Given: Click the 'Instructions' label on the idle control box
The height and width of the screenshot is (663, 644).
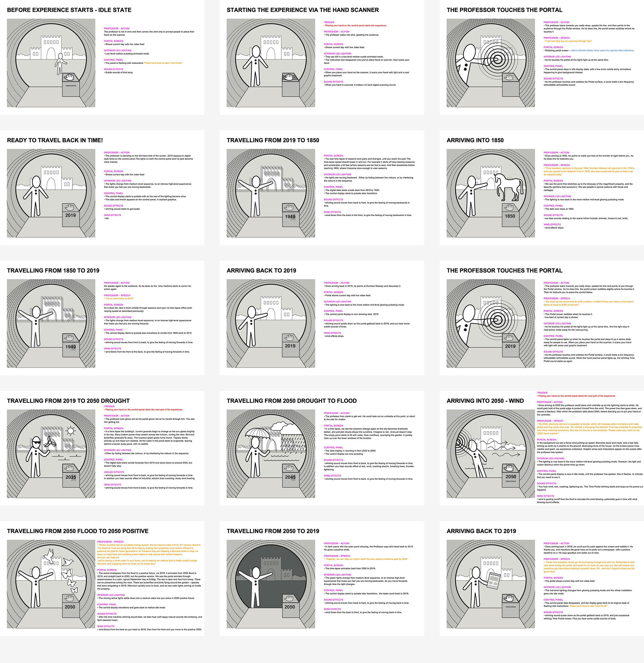Looking at the screenshot, I should pos(71,86).
